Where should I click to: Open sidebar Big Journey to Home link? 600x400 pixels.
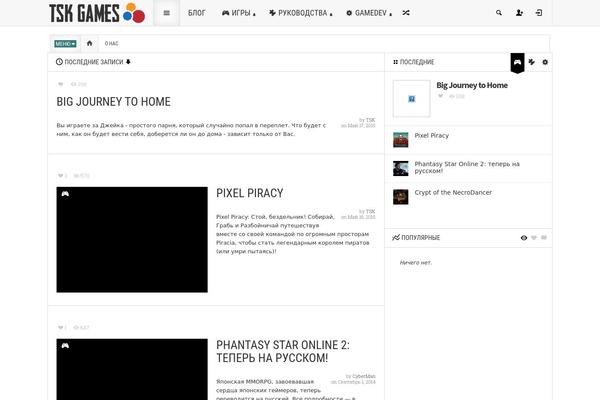coord(472,85)
